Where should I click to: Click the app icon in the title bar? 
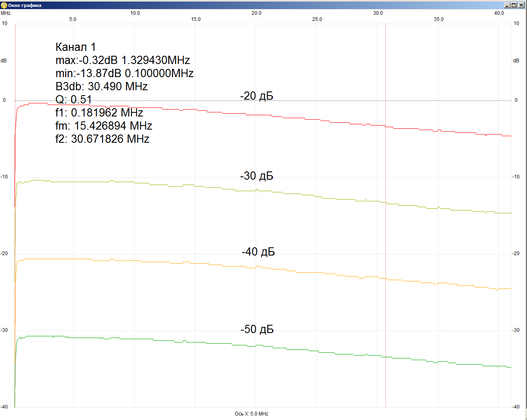[4, 5]
